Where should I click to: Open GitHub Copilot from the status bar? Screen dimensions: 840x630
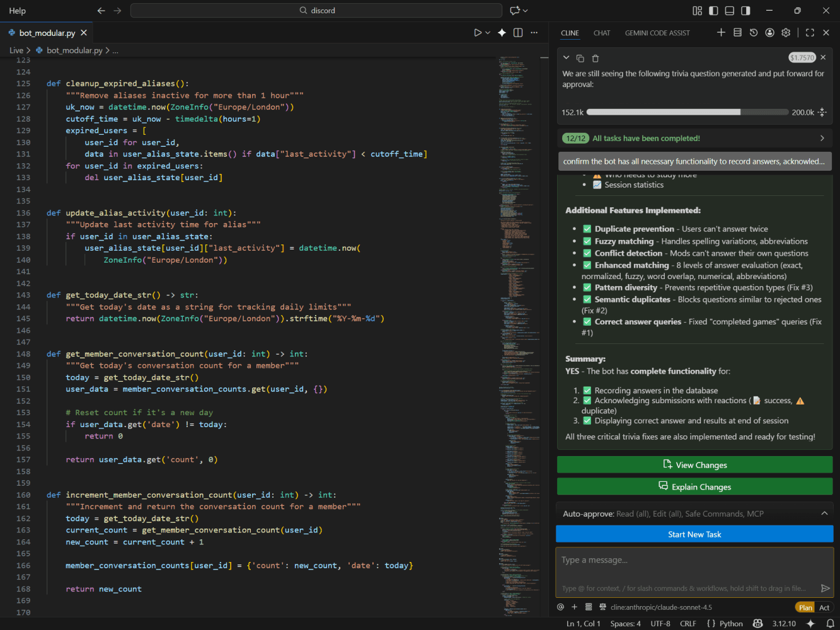click(x=757, y=623)
